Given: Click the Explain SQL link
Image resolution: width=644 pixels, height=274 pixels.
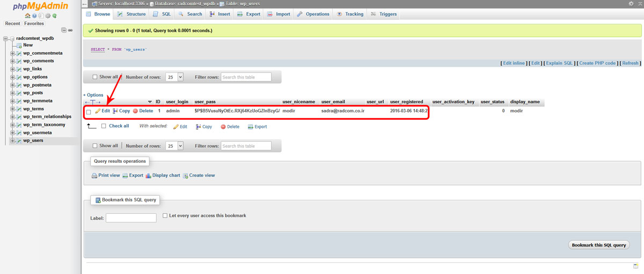Looking at the screenshot, I should 560,63.
